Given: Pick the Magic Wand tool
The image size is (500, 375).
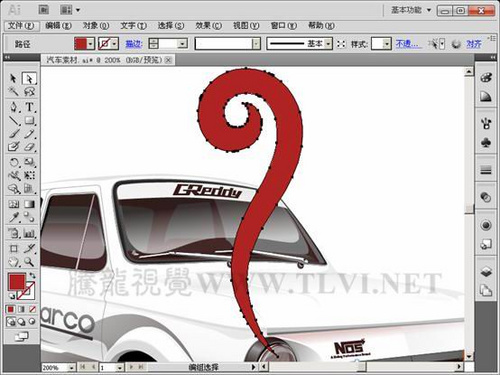Looking at the screenshot, I should 14,91.
